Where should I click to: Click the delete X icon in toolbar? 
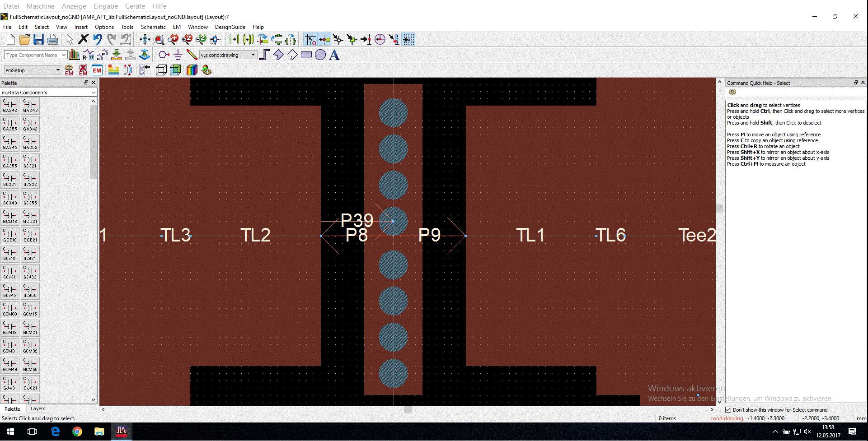[83, 40]
